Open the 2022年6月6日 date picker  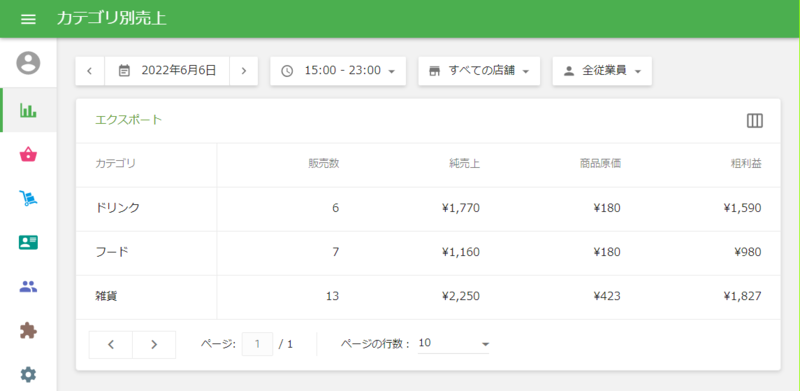point(167,71)
